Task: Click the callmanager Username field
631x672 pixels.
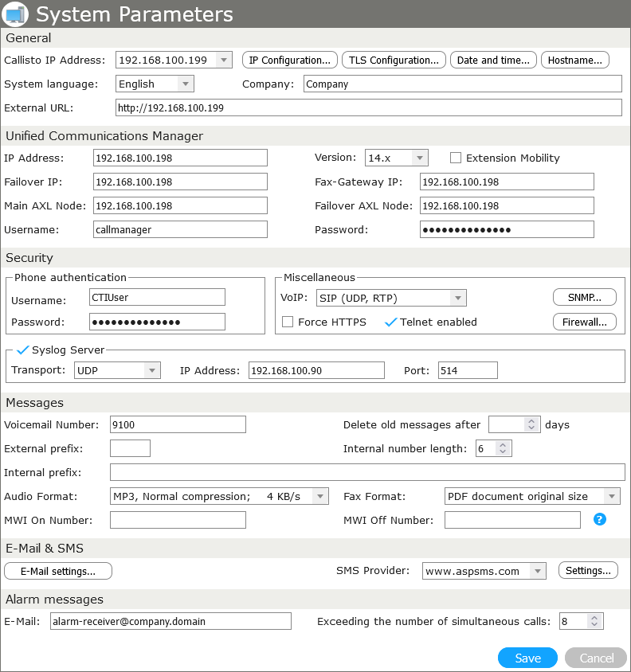Action: 180,229
